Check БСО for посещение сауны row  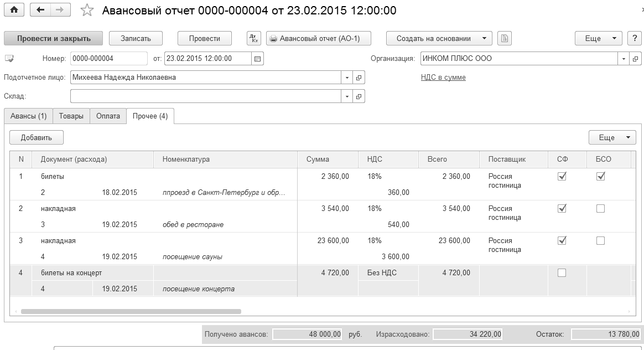600,240
